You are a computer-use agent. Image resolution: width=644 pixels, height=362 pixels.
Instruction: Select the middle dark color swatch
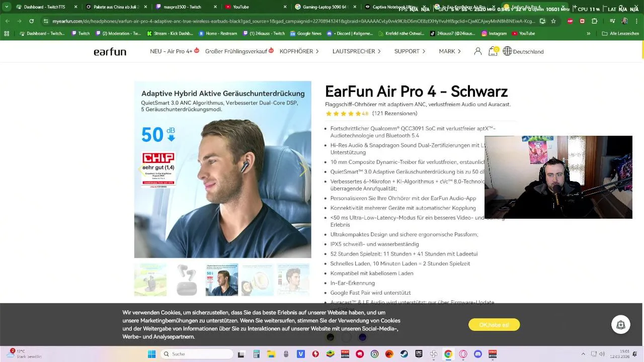point(346,337)
